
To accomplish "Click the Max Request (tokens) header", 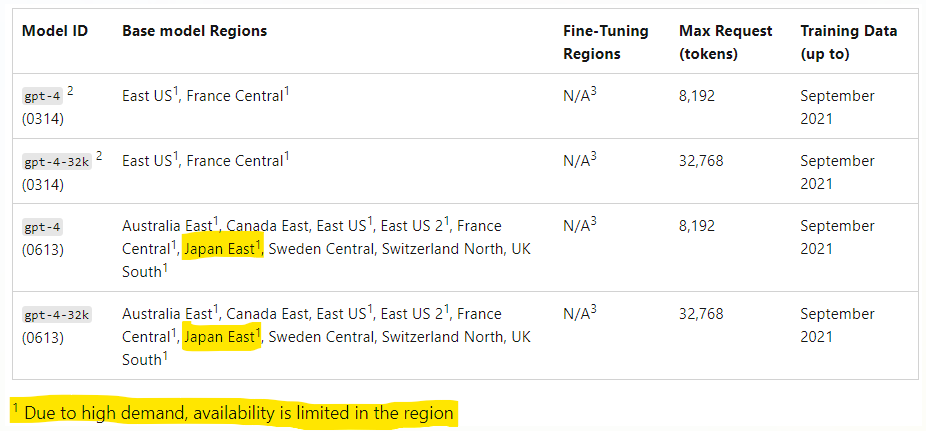I will [725, 42].
